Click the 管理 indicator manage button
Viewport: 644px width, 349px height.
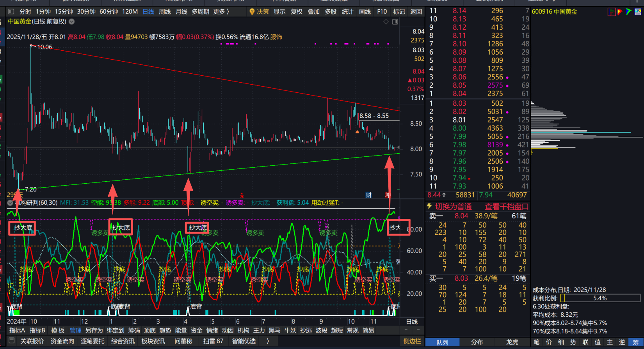tap(75, 330)
